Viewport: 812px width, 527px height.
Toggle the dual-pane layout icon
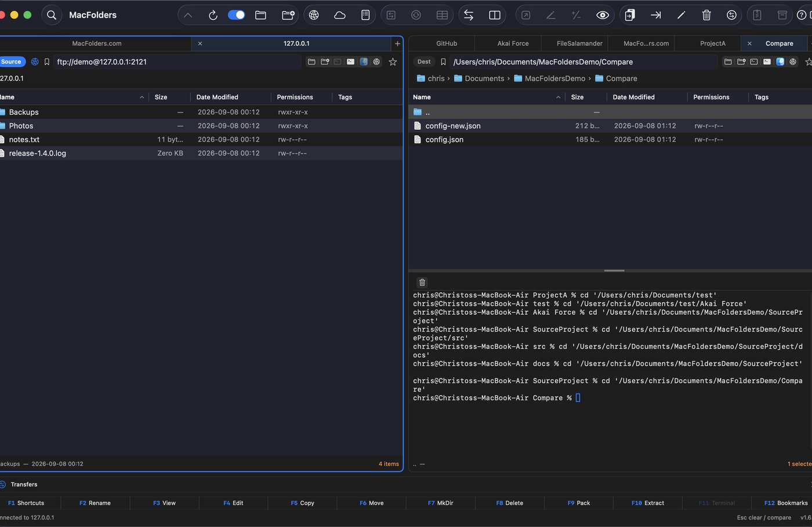point(495,15)
